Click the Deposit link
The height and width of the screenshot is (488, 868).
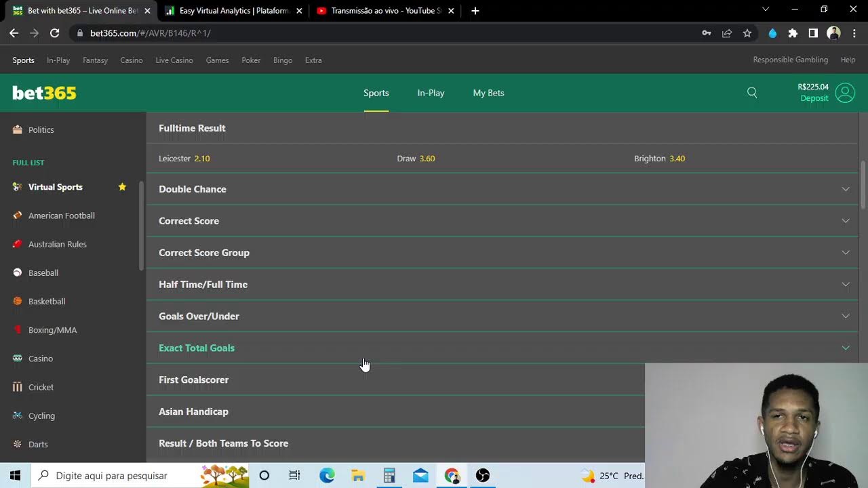814,98
